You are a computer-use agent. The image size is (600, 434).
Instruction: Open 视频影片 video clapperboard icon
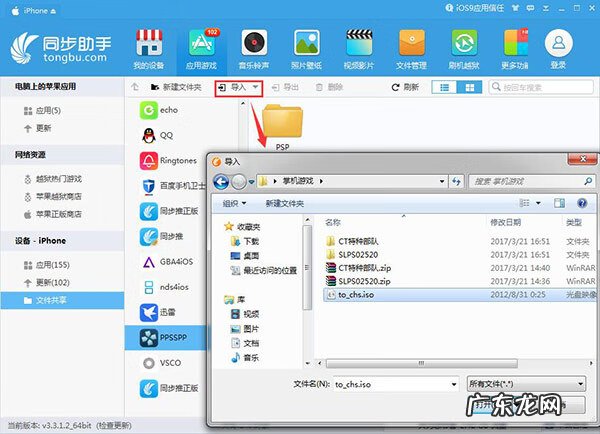pos(359,43)
